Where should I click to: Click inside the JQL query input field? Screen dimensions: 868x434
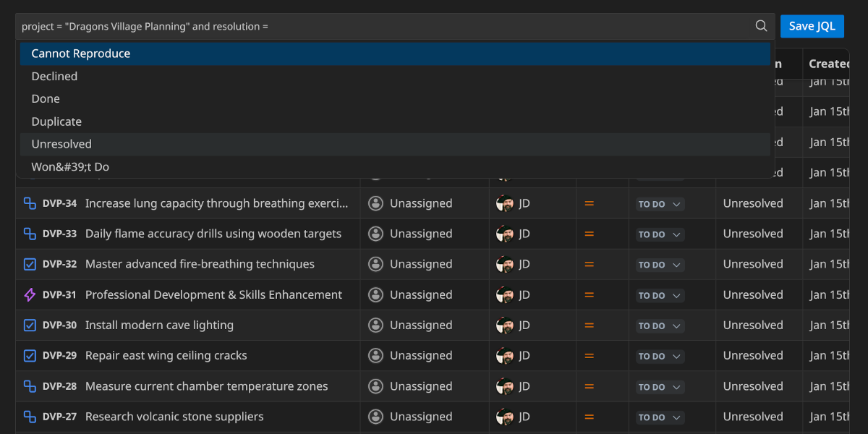(362, 26)
